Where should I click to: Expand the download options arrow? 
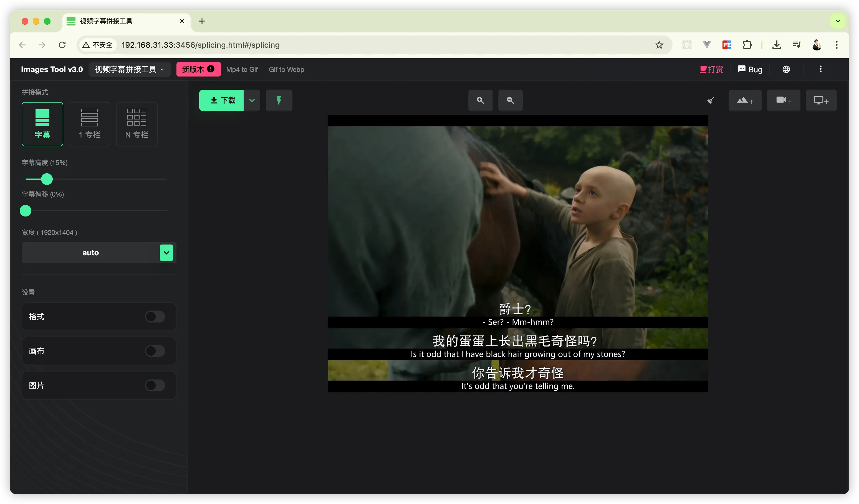point(252,100)
